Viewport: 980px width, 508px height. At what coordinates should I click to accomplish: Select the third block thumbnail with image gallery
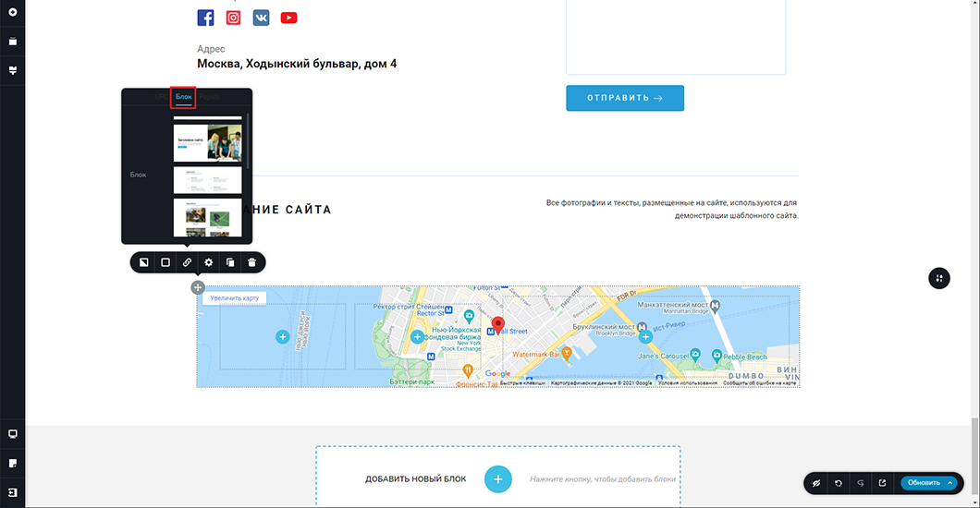pyautogui.click(x=207, y=217)
